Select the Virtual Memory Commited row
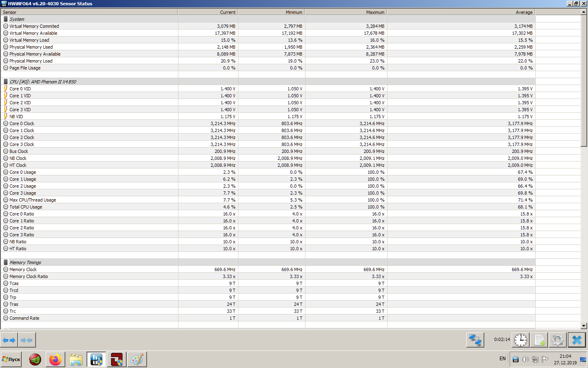The height and width of the screenshot is (368, 588). pos(268,26)
